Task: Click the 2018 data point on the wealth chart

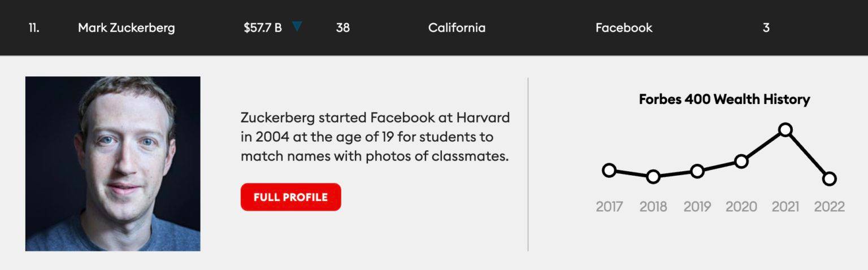Action: 653,177
